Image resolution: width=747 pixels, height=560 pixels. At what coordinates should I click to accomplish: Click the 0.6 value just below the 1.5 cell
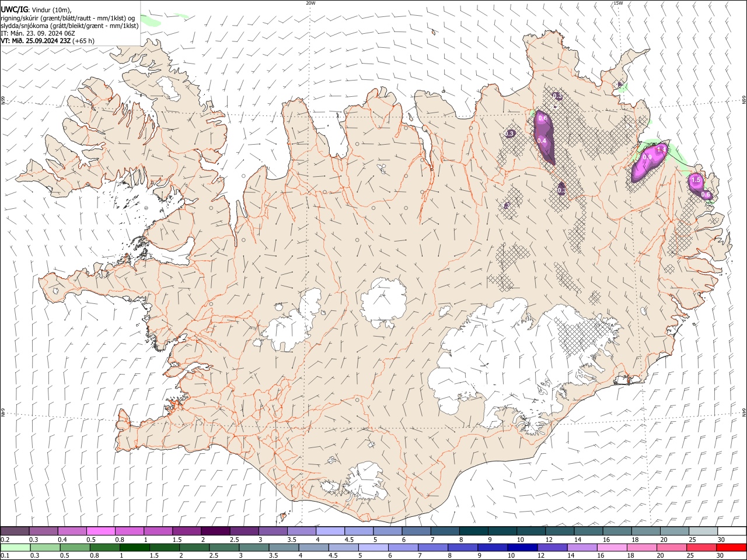(706, 194)
